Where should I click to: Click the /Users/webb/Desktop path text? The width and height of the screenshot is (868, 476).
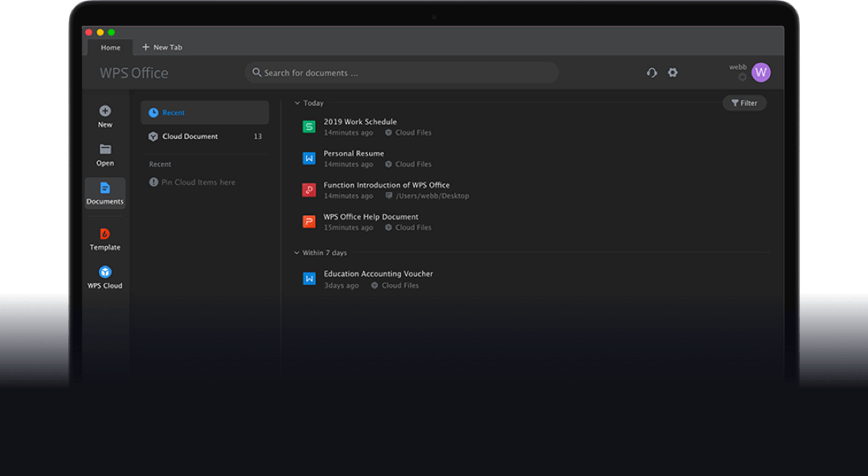[x=432, y=196]
